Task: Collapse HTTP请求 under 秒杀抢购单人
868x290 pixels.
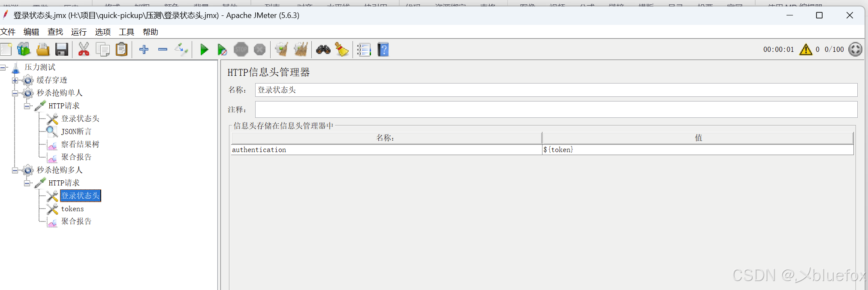Action: [27, 106]
